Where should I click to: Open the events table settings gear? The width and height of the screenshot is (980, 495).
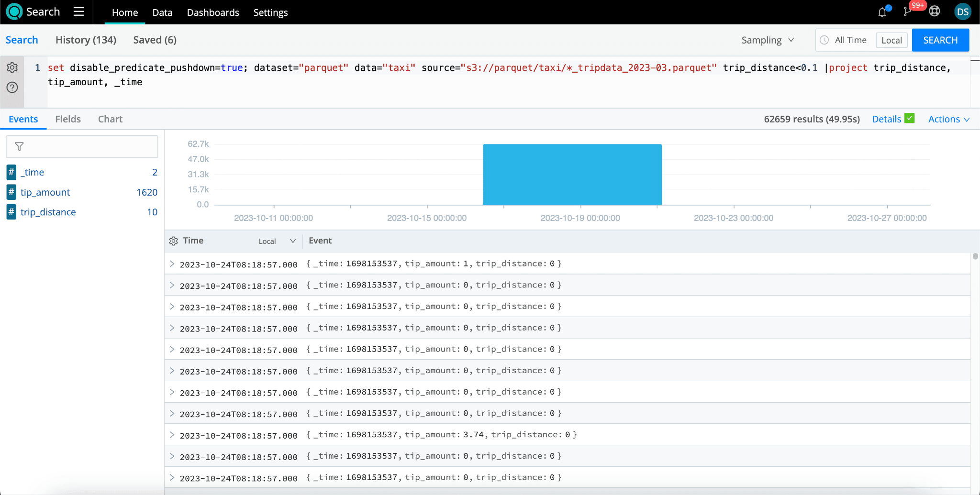pyautogui.click(x=174, y=241)
